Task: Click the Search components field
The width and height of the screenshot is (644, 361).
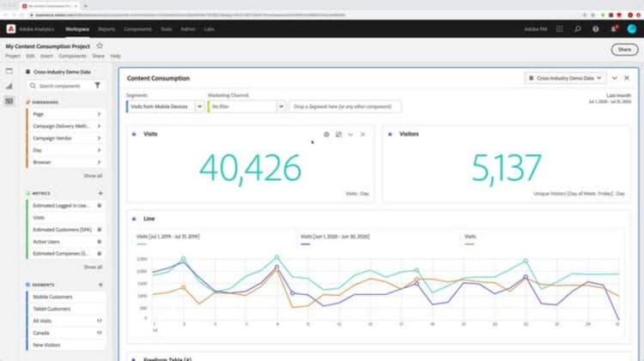Action: click(59, 86)
